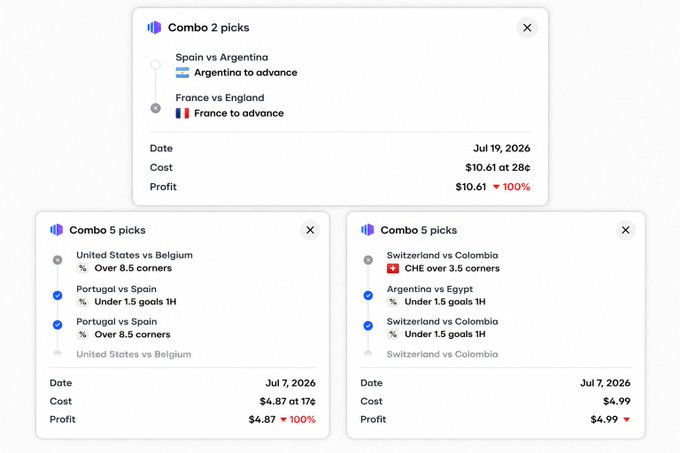Click the percent icon beside Portugal vs Spain Under 1.5 goals
The image size is (680, 453).
82,302
